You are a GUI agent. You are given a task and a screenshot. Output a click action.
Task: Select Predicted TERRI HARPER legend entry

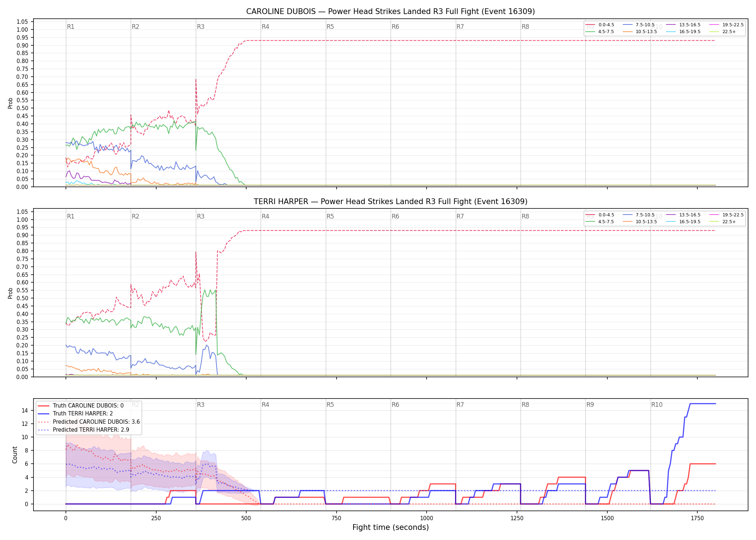pyautogui.click(x=84, y=430)
